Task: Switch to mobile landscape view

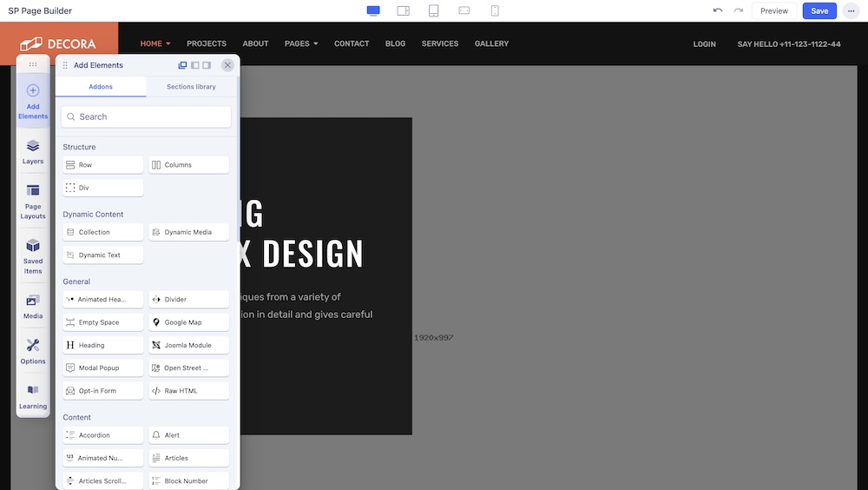Action: [464, 10]
